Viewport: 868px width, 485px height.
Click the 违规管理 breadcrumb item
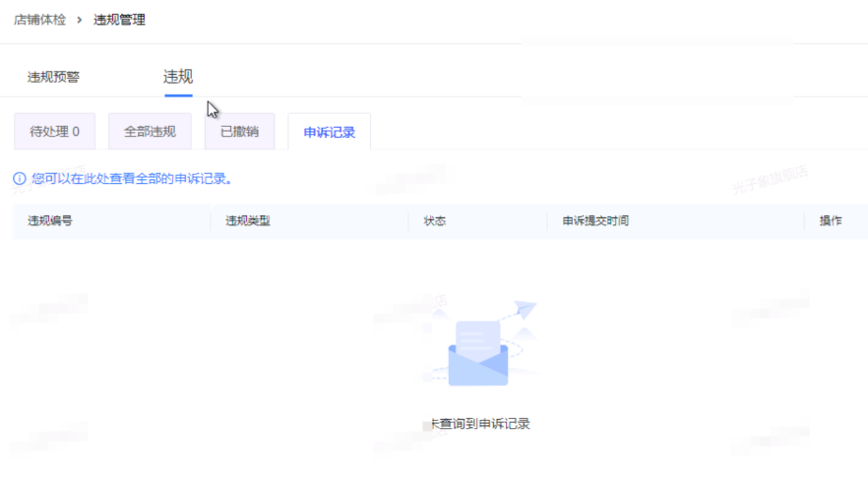coord(119,20)
